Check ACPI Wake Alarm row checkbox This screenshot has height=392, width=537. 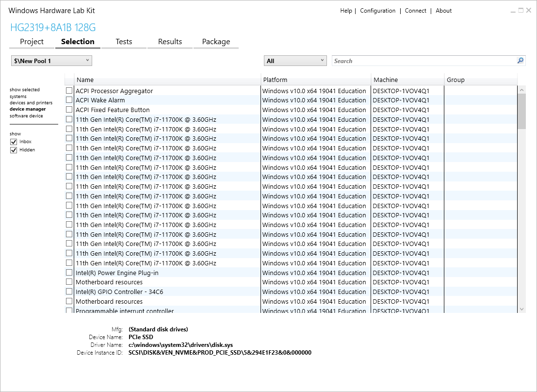click(69, 100)
